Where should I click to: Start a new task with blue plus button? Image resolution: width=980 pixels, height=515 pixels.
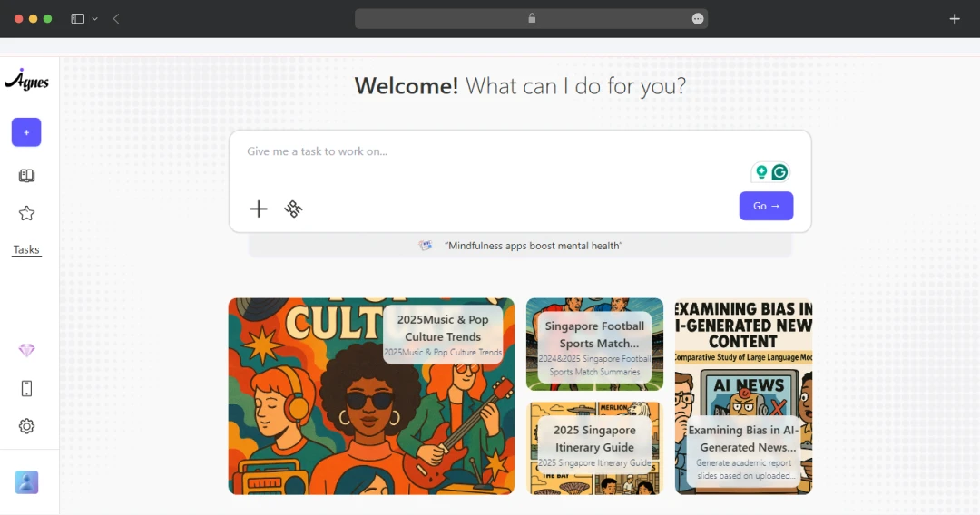pyautogui.click(x=26, y=132)
